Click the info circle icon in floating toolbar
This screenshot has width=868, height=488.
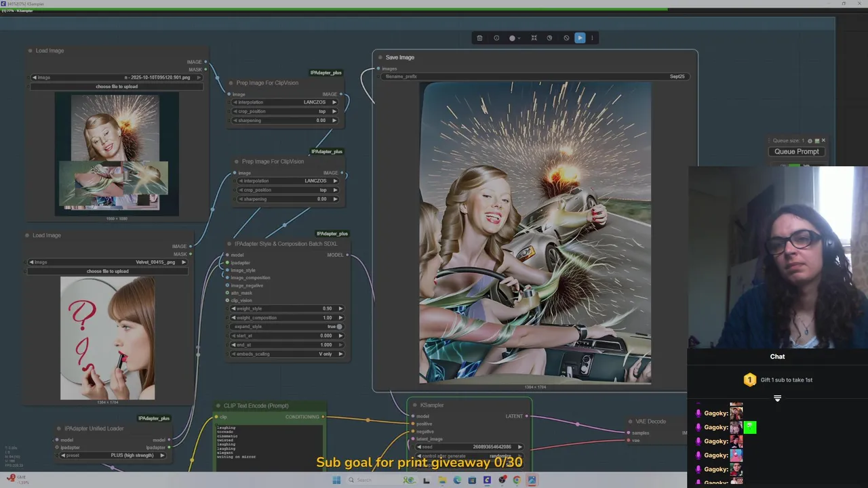pyautogui.click(x=496, y=38)
